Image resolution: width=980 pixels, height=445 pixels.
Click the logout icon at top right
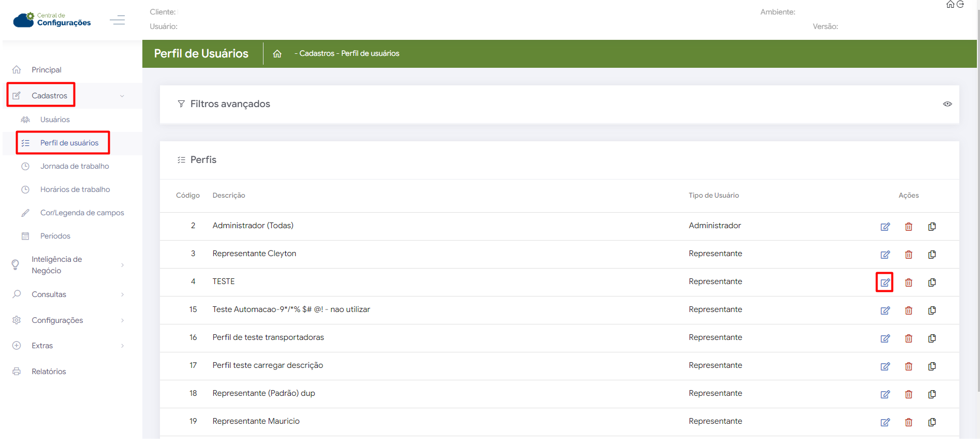pyautogui.click(x=960, y=5)
